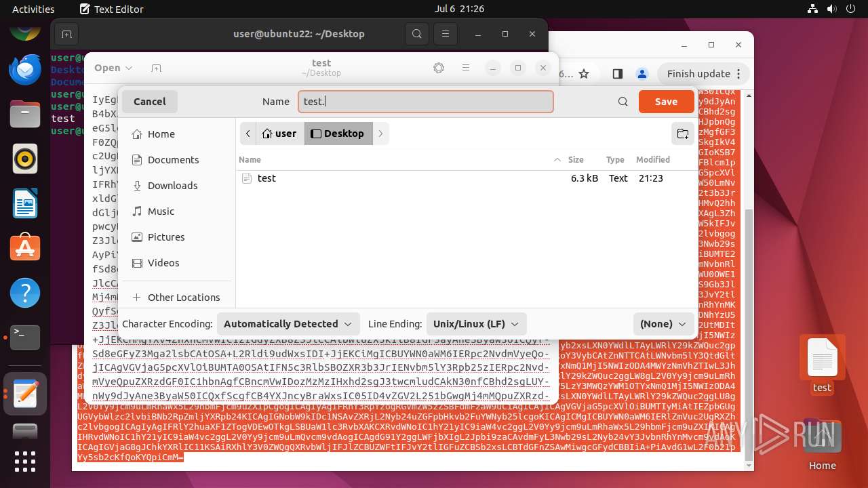Expand the Line Ending Unix/Linux (LF) dropdown

pyautogui.click(x=476, y=324)
